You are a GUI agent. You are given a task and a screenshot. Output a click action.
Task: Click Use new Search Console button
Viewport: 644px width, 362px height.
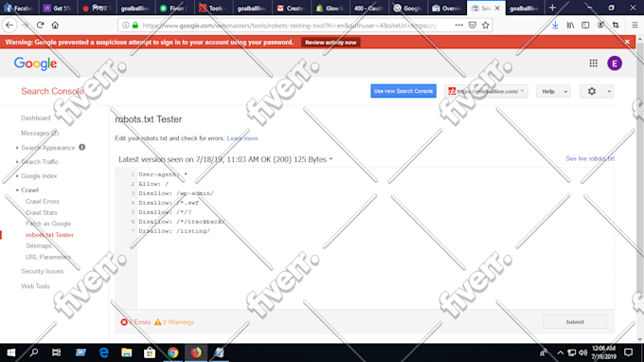(403, 91)
